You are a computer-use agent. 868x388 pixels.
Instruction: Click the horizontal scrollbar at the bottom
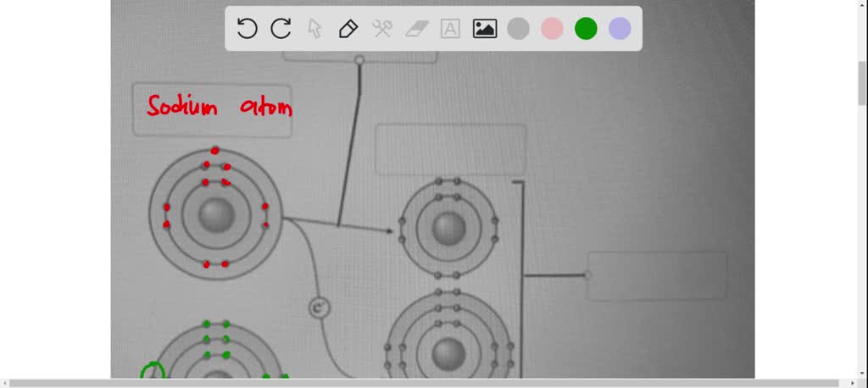[x=424, y=383]
